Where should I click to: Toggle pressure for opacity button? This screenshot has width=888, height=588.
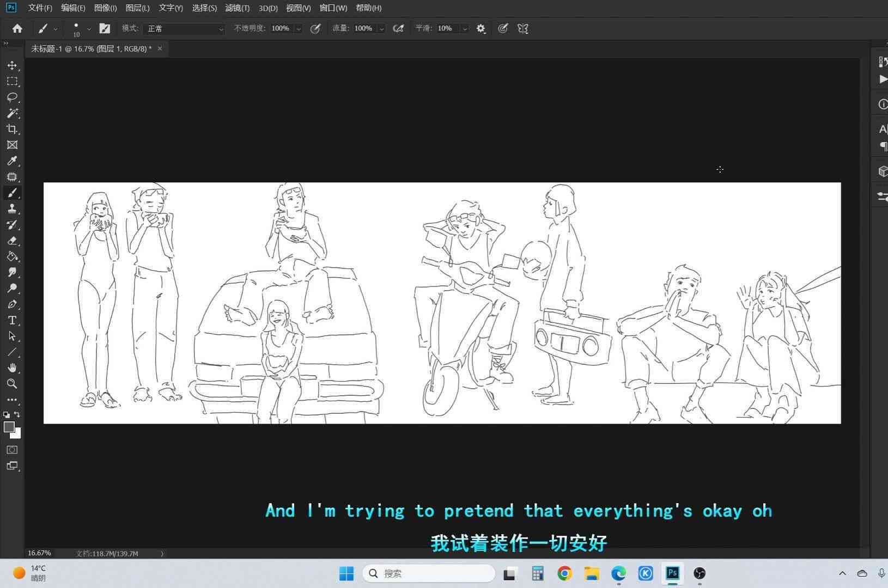click(315, 28)
